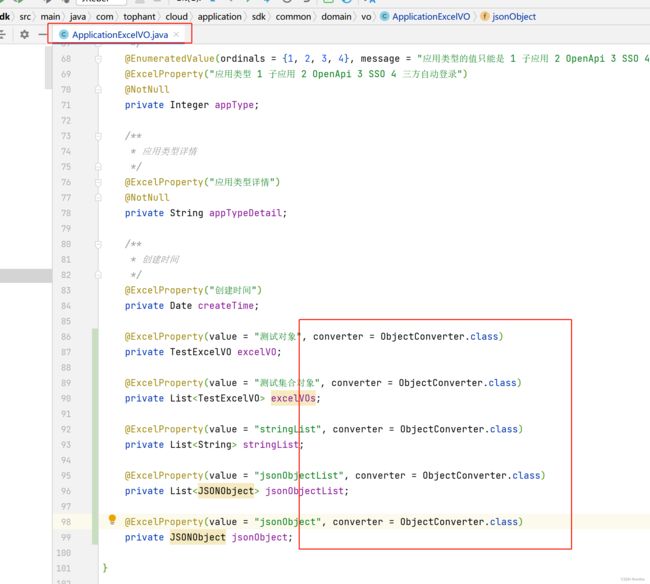Image resolution: width=650 pixels, height=584 pixels.
Task: Click the 'appTypeDetail' field name
Action: (245, 213)
